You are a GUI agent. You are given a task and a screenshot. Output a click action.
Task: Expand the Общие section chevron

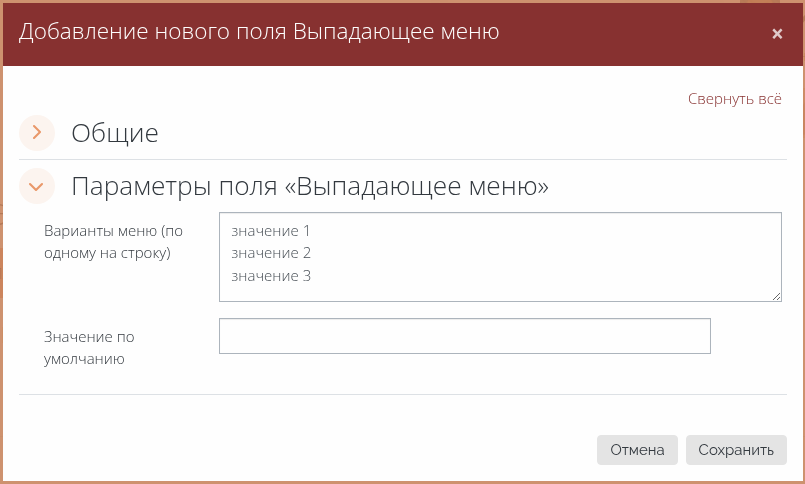click(37, 132)
